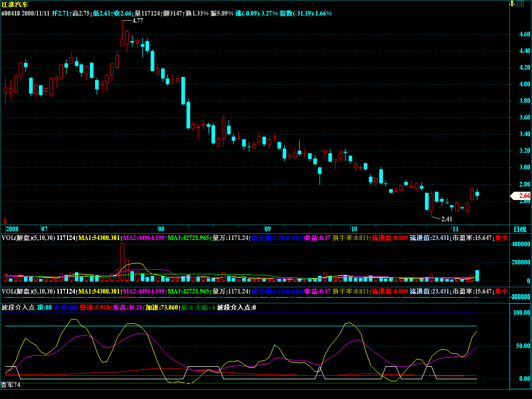Viewport: 532px width, 399px height.
Task: Click the 2008 year marker on time axis
Action: click(x=12, y=229)
